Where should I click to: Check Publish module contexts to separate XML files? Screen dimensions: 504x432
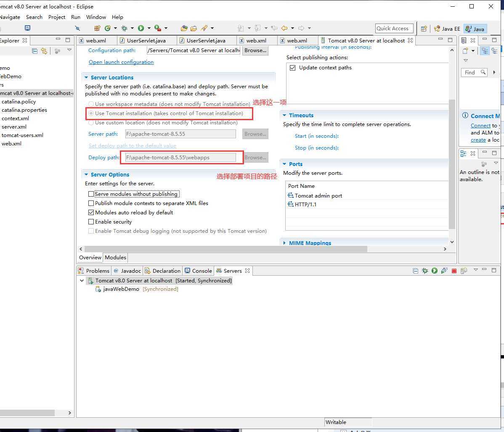(91, 203)
